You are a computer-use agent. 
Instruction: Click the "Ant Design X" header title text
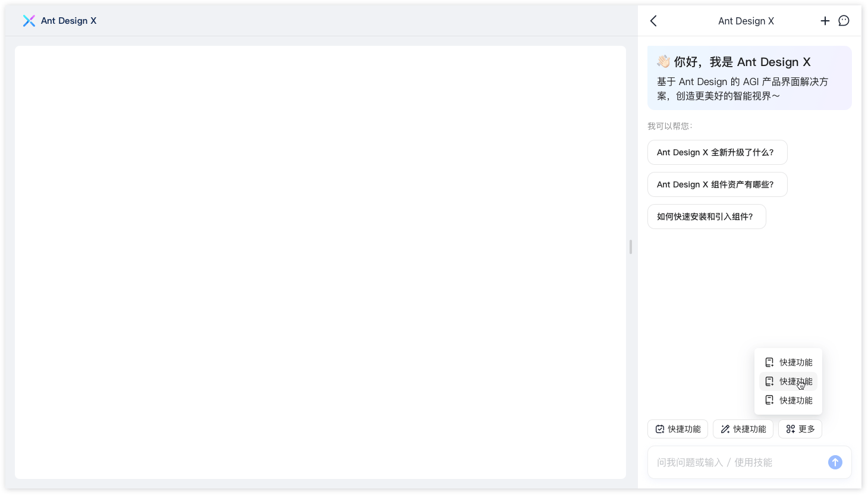(x=68, y=21)
